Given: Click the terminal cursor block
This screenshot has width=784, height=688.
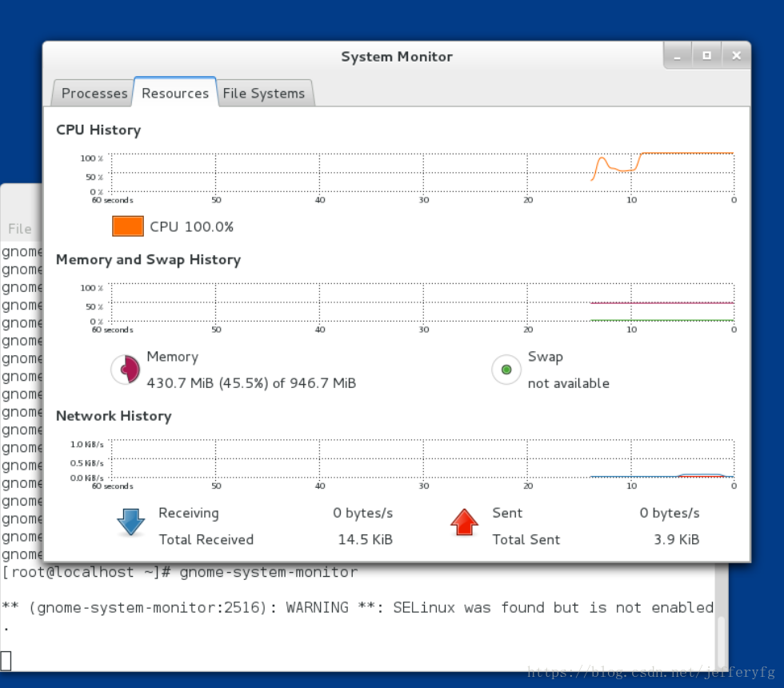Looking at the screenshot, I should (x=6, y=661).
